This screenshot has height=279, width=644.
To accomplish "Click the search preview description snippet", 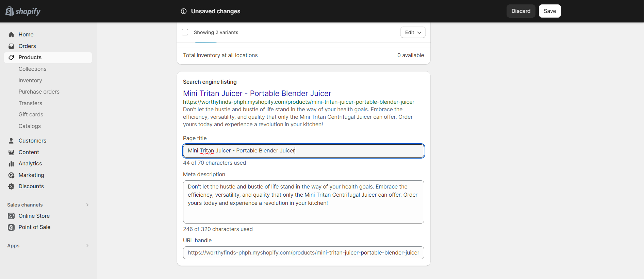I will pyautogui.click(x=298, y=117).
